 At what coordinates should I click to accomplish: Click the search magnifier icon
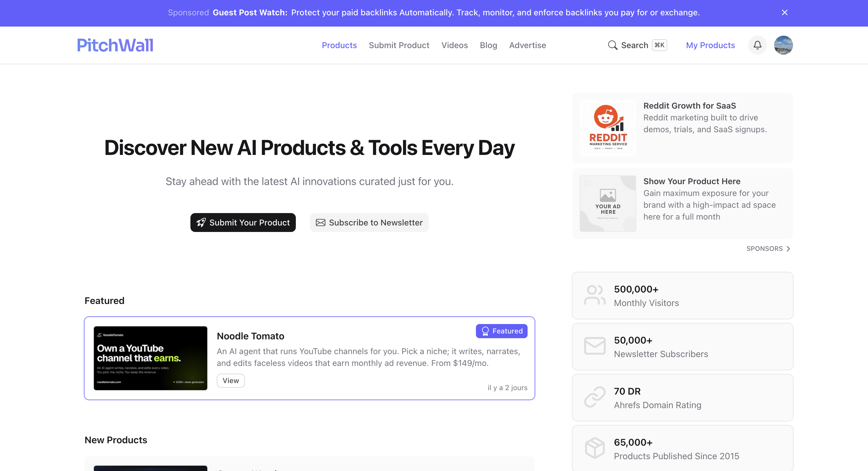612,45
